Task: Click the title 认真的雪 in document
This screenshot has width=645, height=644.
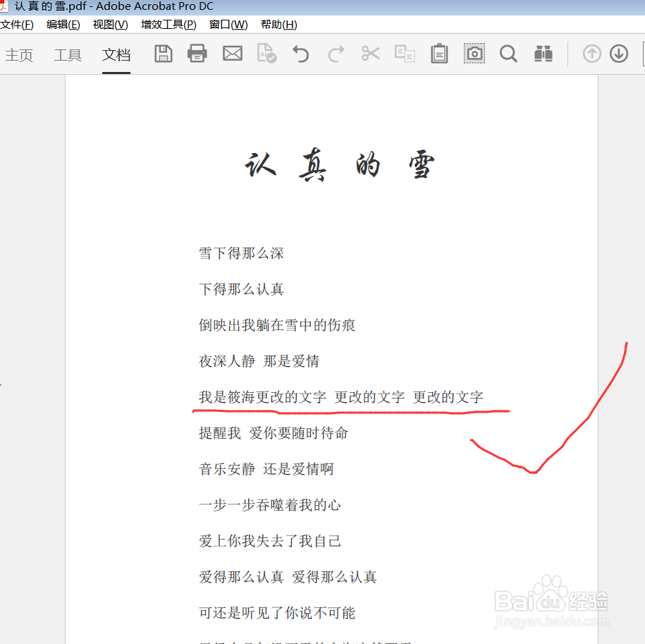Action: (339, 164)
